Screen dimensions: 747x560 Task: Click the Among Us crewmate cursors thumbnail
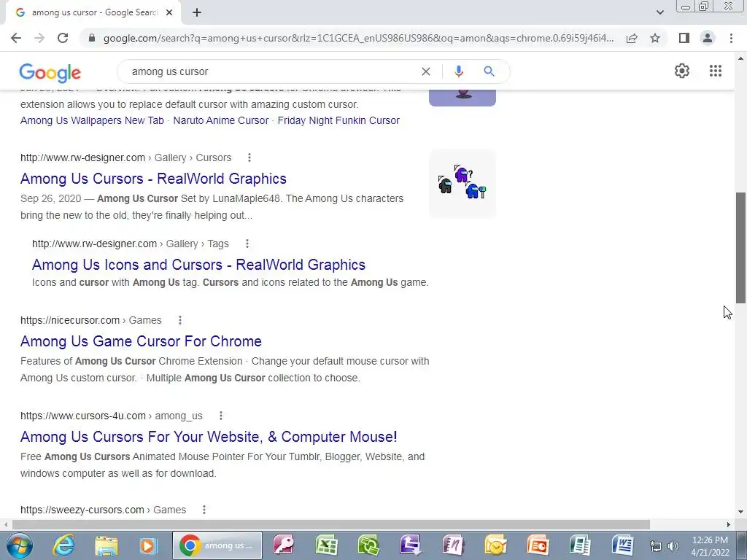tap(462, 184)
